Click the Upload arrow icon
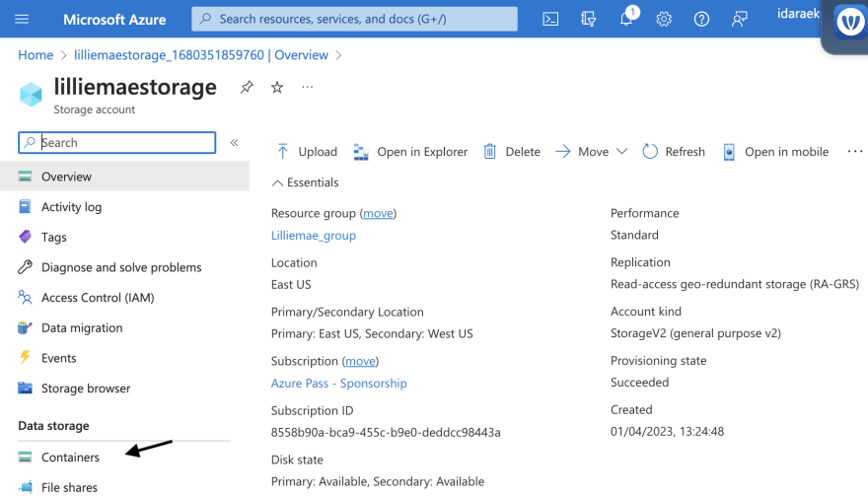The image size is (868, 497). tap(282, 151)
